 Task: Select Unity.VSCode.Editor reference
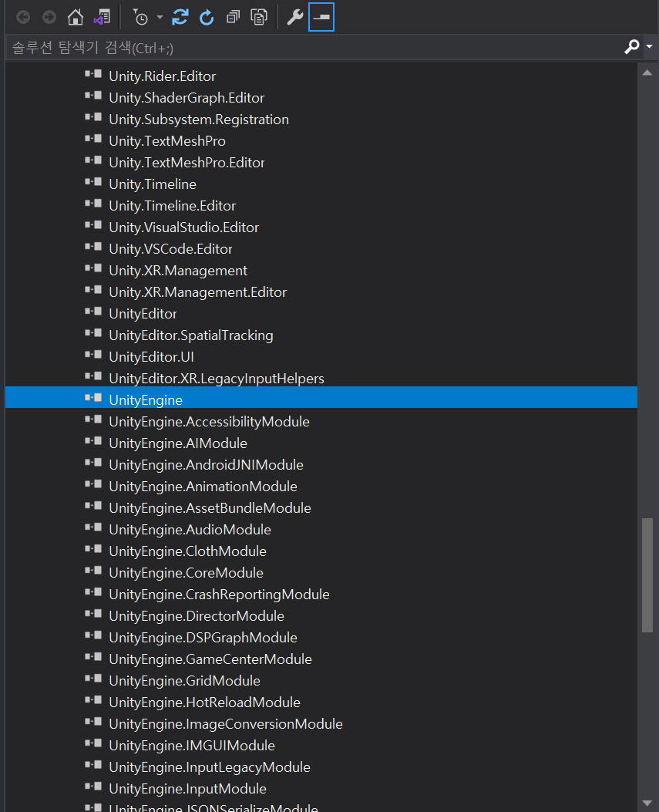[x=170, y=249]
